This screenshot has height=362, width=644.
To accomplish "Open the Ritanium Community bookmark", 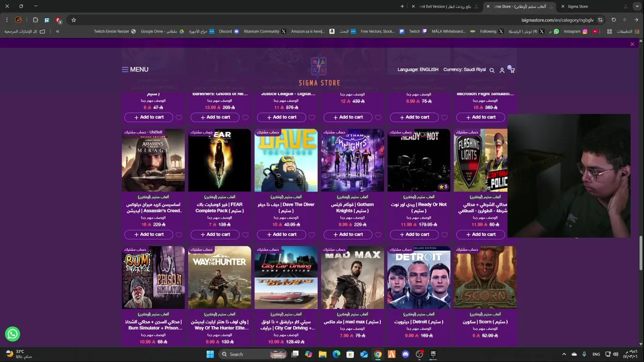I will coord(265,31).
